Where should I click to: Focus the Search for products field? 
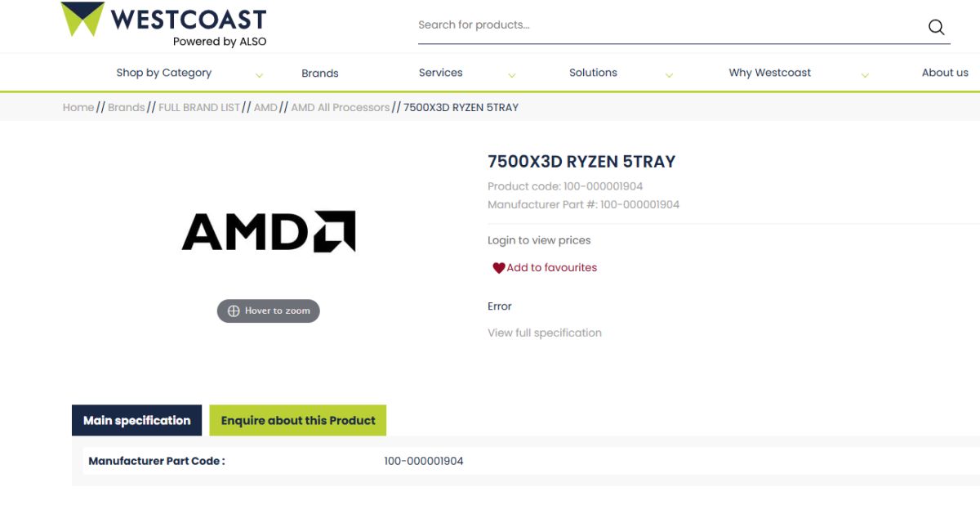(661, 25)
